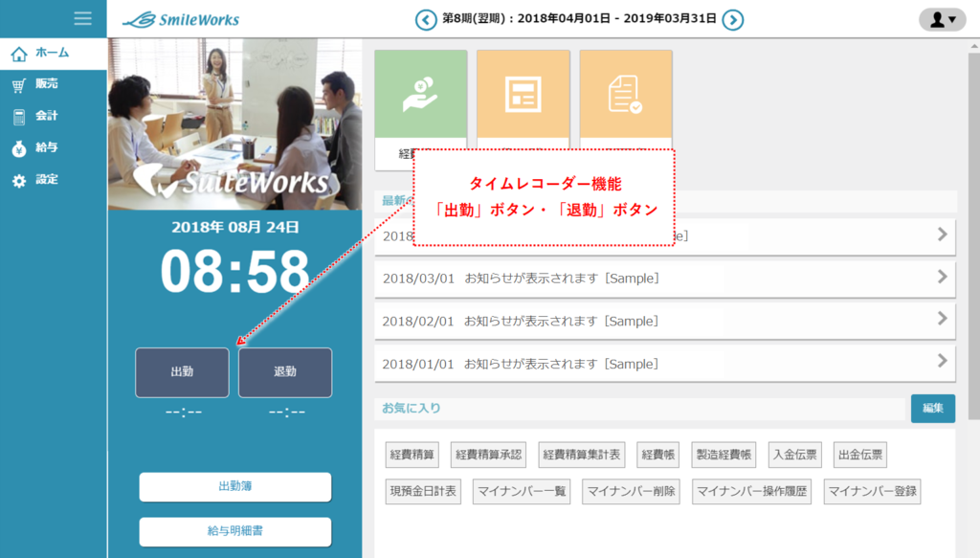980x558 pixels.
Task: Open マイナンバー削除 favorite
Action: click(x=631, y=492)
